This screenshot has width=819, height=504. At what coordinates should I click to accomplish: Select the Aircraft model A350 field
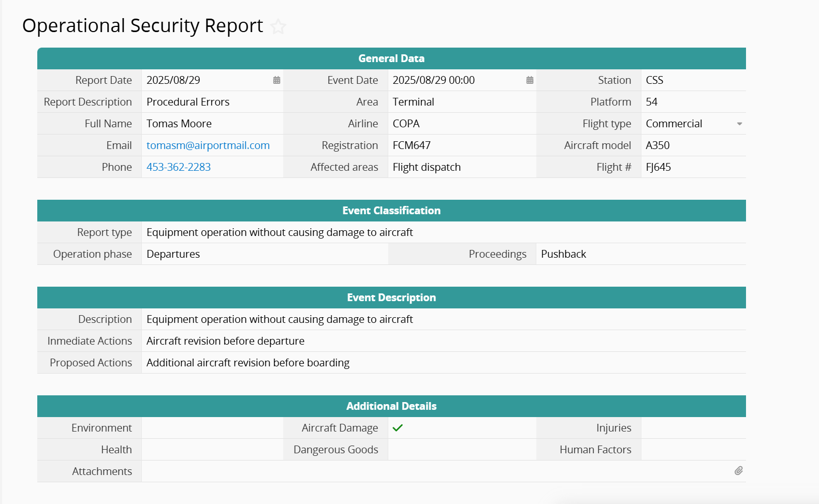tap(693, 145)
